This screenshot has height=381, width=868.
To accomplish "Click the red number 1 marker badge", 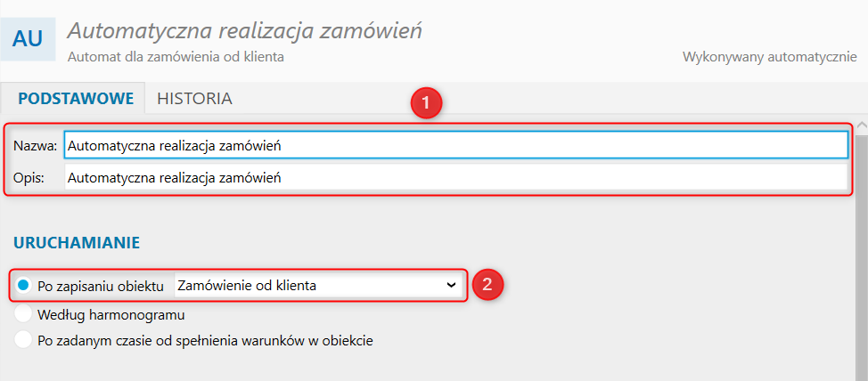I will pyautogui.click(x=426, y=103).
